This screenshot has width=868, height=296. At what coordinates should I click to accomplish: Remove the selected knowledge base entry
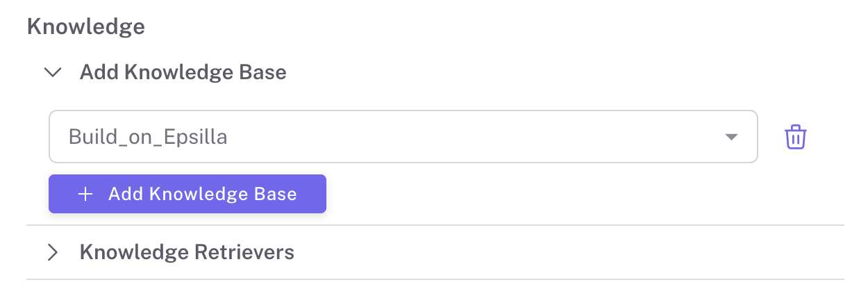point(795,137)
